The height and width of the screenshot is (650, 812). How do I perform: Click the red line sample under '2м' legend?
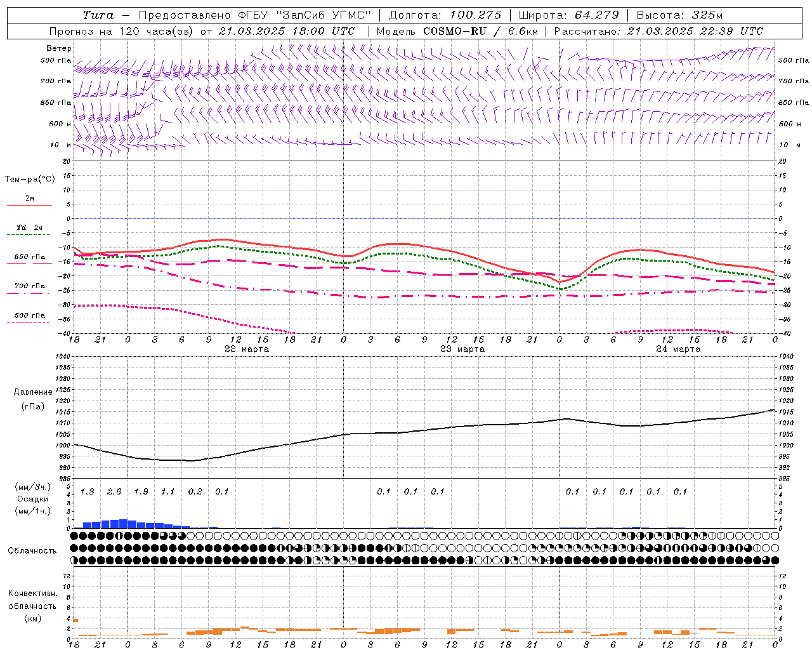click(29, 205)
